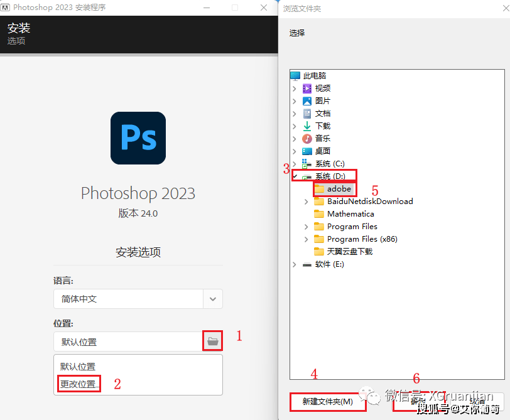Collapse the 系统 (D:) drive node

click(x=295, y=176)
